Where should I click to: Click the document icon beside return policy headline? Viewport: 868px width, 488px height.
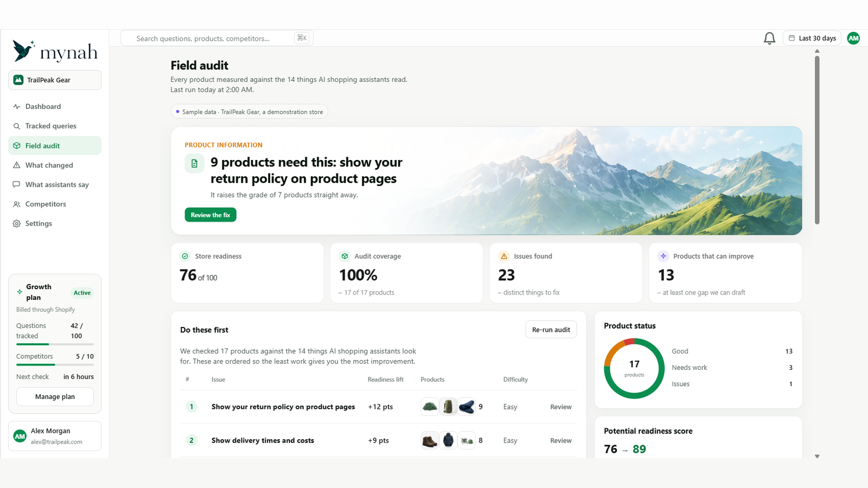click(x=194, y=163)
